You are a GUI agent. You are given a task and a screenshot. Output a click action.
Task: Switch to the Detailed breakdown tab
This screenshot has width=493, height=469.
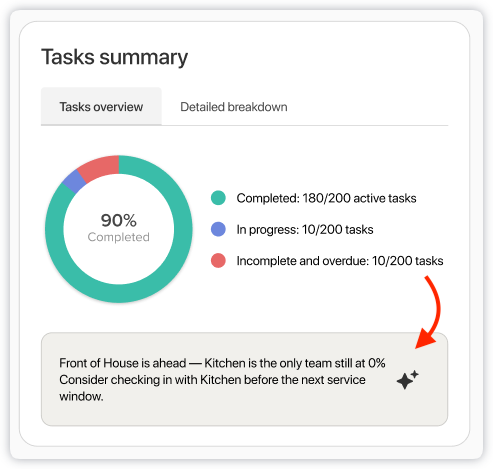coord(234,107)
